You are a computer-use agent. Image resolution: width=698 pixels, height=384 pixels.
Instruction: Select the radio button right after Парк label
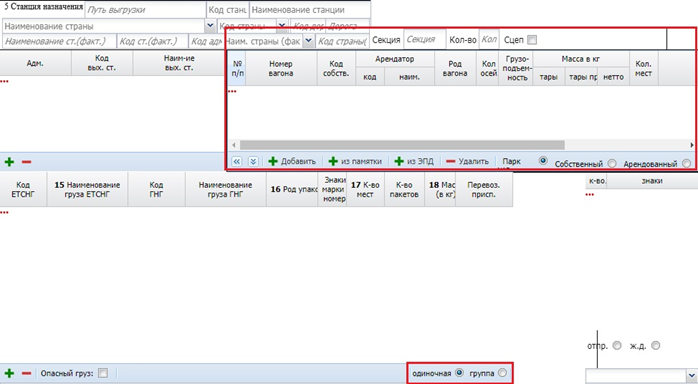[x=543, y=161]
